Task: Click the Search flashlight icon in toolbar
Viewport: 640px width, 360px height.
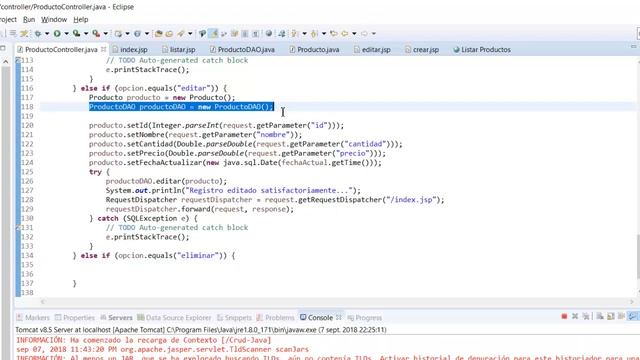Action: pos(180,33)
